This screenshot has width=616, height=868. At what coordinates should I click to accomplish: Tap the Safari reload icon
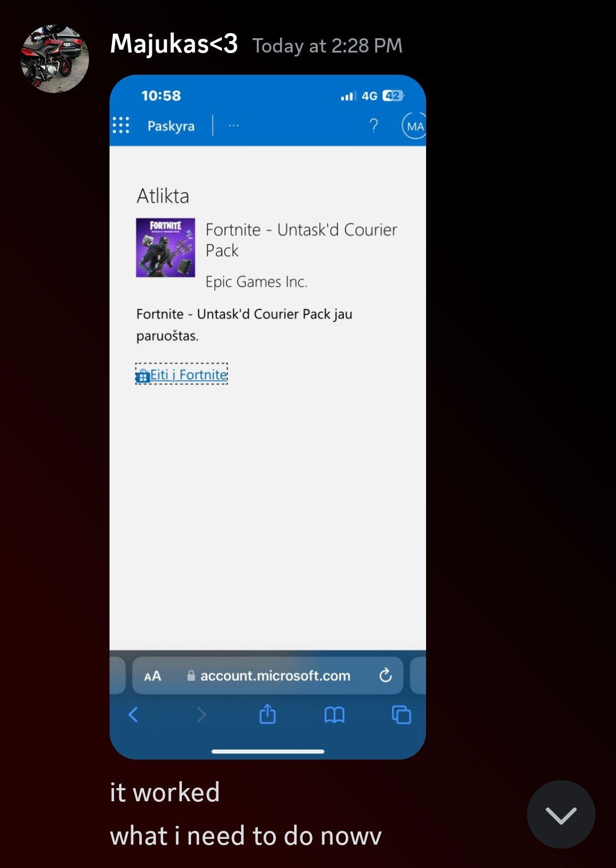(386, 676)
